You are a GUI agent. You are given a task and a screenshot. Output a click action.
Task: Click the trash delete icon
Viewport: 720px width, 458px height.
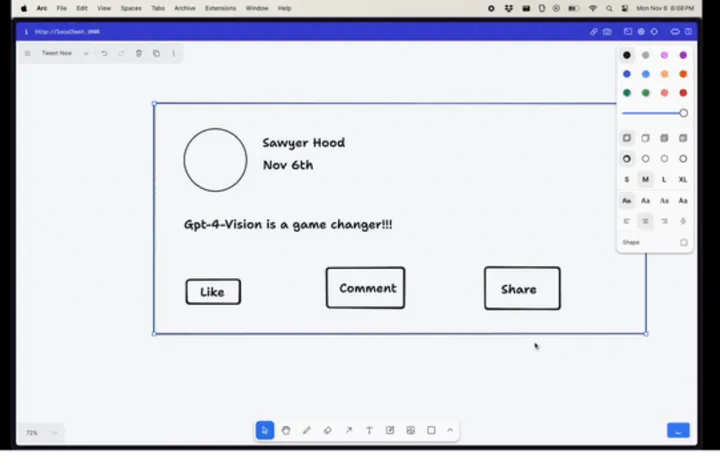coord(139,53)
